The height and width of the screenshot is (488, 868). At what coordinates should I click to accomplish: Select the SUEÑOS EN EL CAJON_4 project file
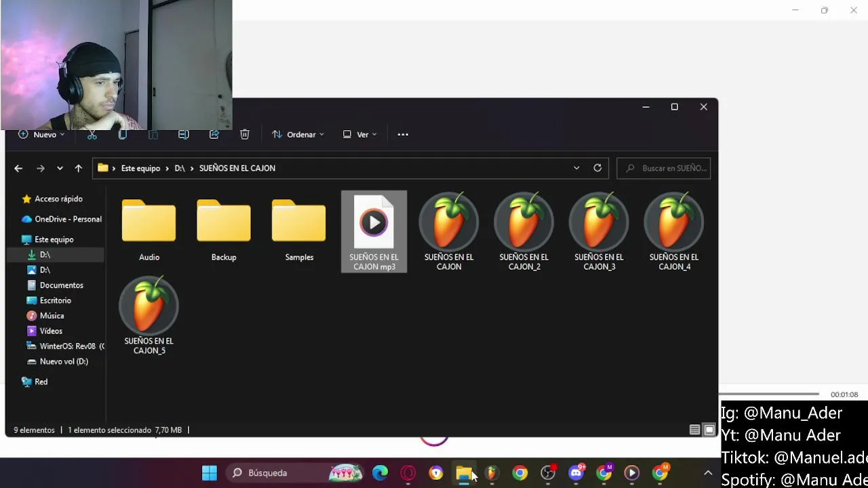coord(673,232)
